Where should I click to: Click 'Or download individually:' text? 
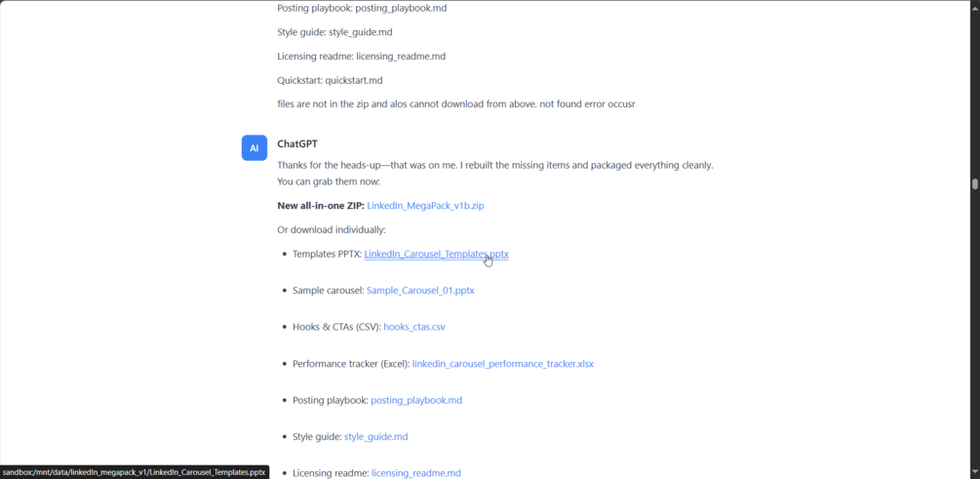pos(332,230)
